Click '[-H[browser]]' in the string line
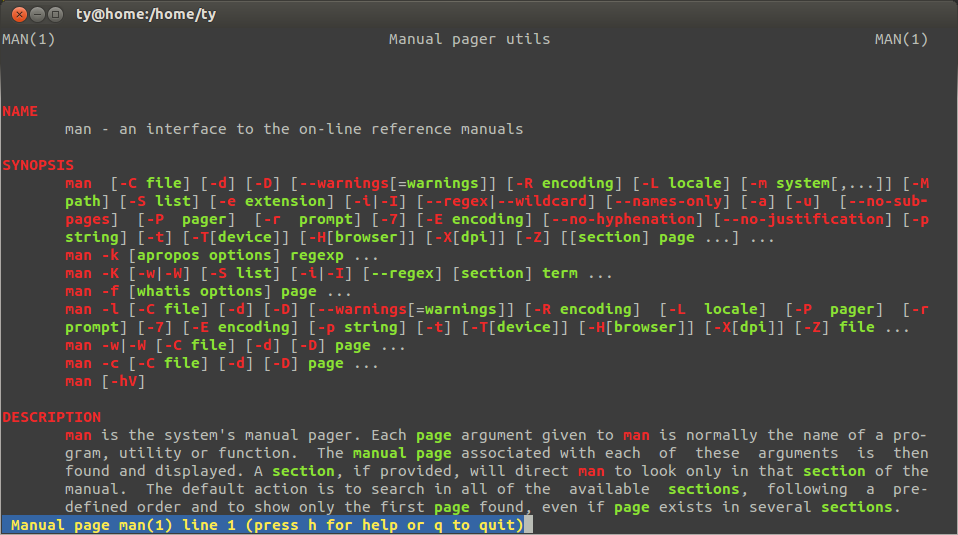 click(x=357, y=237)
